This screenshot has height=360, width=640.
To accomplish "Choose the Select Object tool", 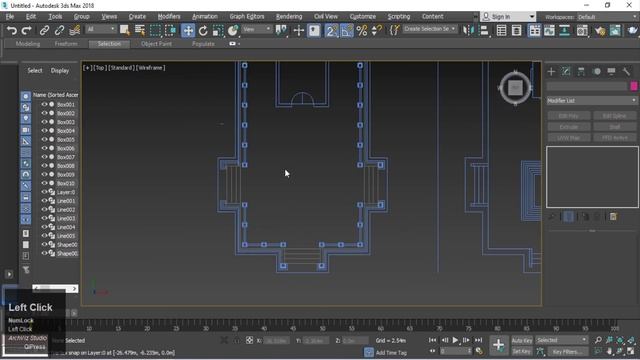I will pos(125,30).
